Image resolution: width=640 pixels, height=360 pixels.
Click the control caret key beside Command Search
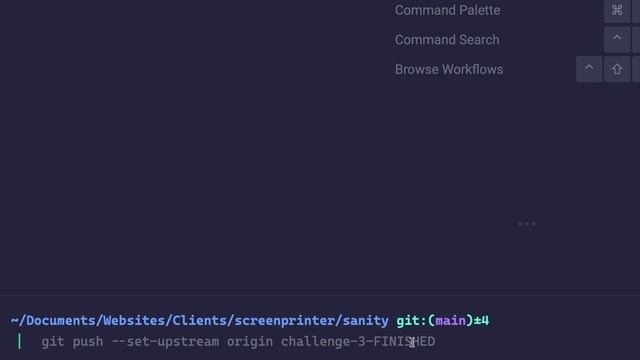click(x=617, y=40)
